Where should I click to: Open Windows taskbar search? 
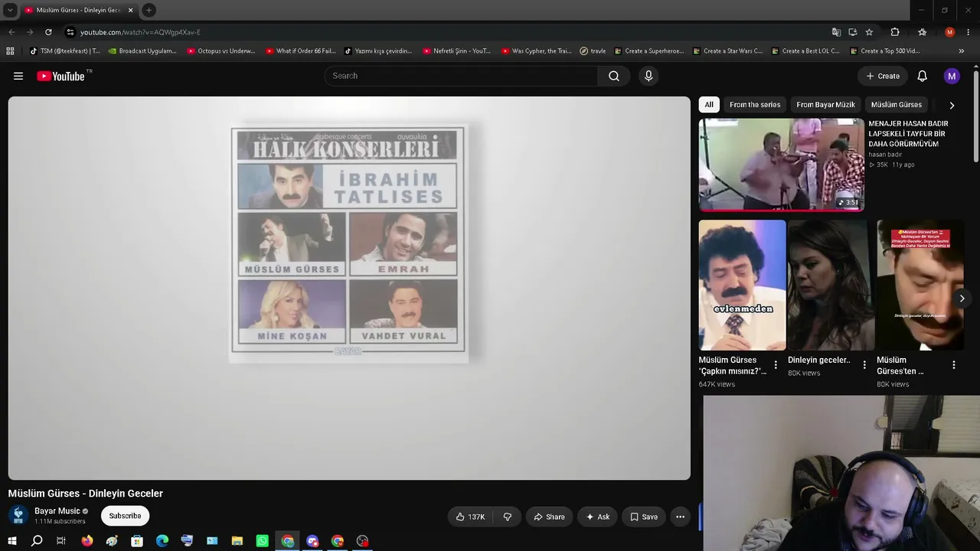[x=37, y=541]
